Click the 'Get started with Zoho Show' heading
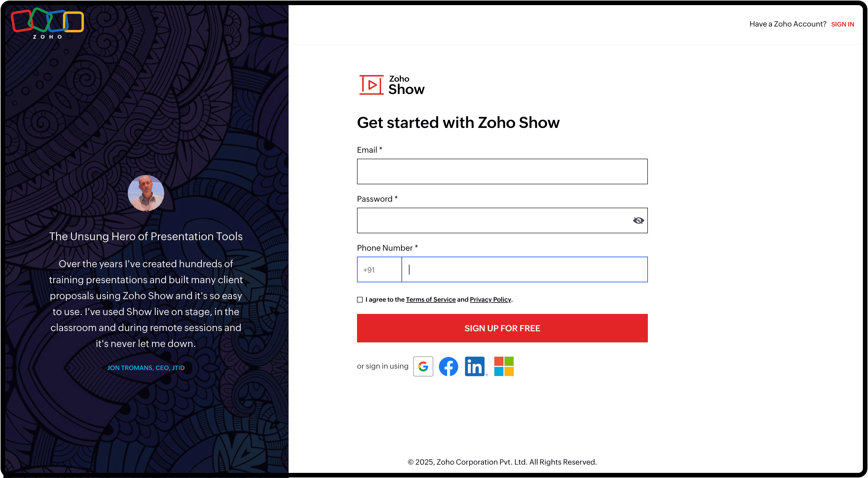The width and height of the screenshot is (868, 478). click(458, 122)
